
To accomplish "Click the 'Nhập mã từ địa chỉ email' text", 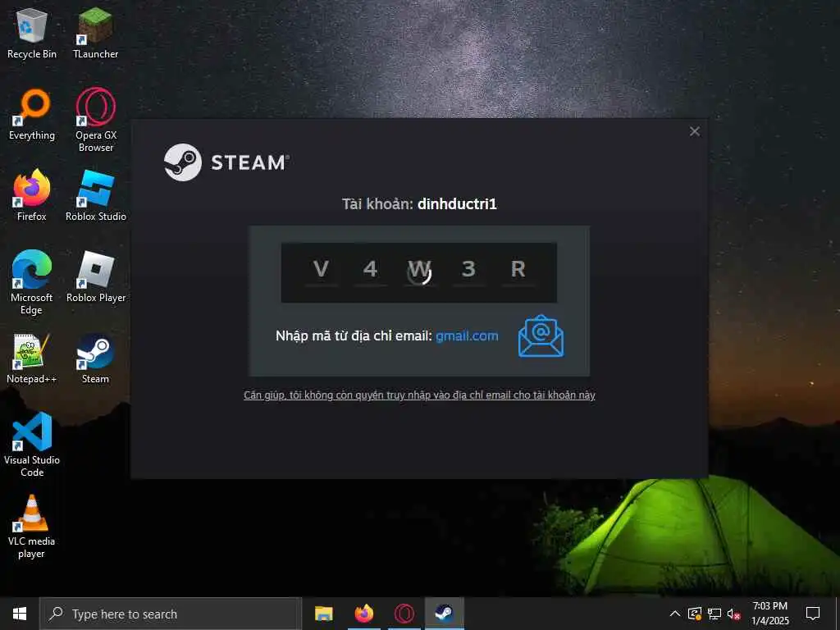I will pyautogui.click(x=354, y=336).
